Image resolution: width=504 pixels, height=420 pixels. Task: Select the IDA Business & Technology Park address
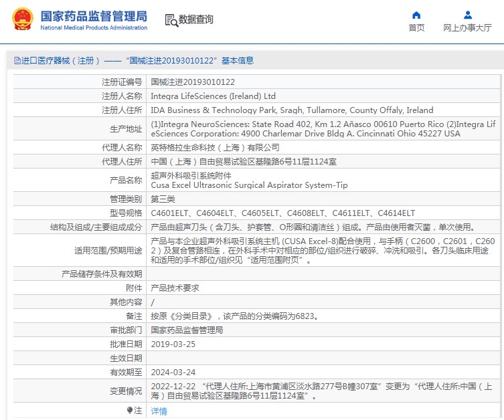tap(292, 110)
